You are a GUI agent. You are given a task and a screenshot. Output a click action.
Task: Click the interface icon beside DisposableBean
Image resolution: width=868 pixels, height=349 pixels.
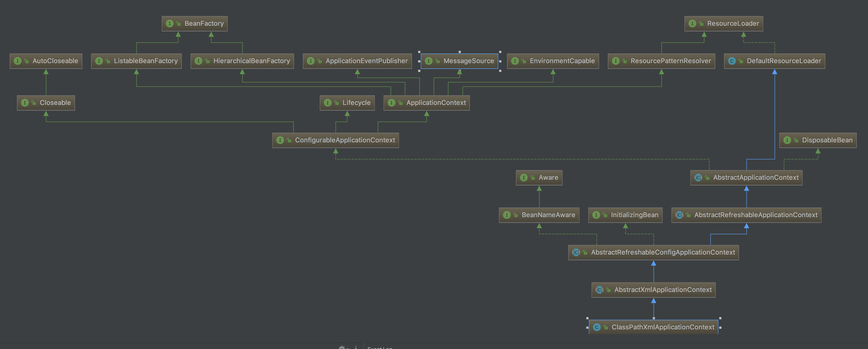787,140
